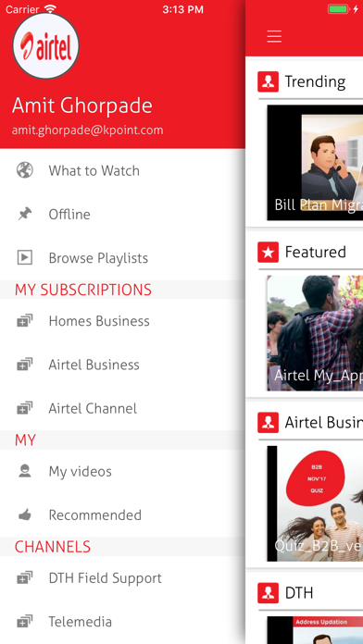Click the channel icon beside DTH Field Support

[25, 578]
